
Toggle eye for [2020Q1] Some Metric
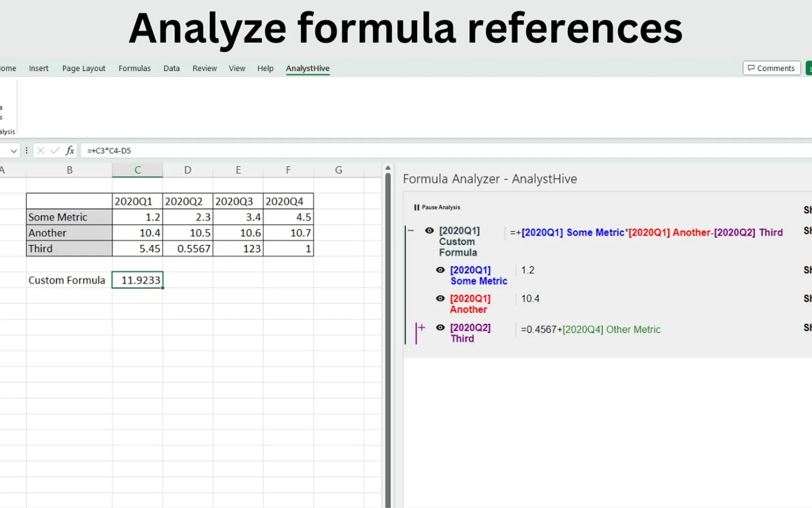point(441,270)
